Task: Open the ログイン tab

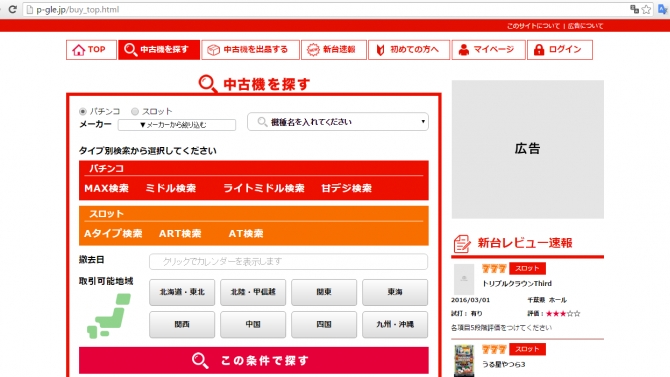Action: point(560,50)
